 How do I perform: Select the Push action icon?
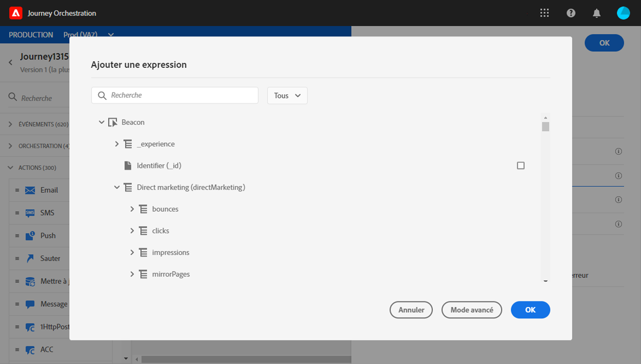pyautogui.click(x=30, y=236)
